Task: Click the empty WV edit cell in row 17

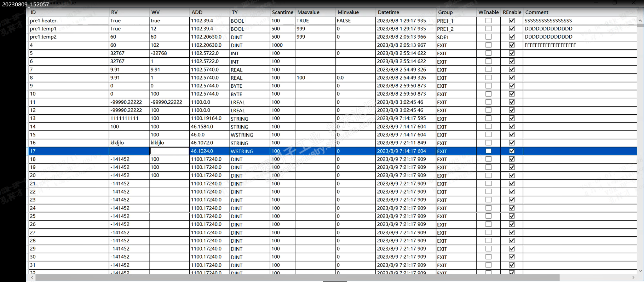Action: pos(169,151)
